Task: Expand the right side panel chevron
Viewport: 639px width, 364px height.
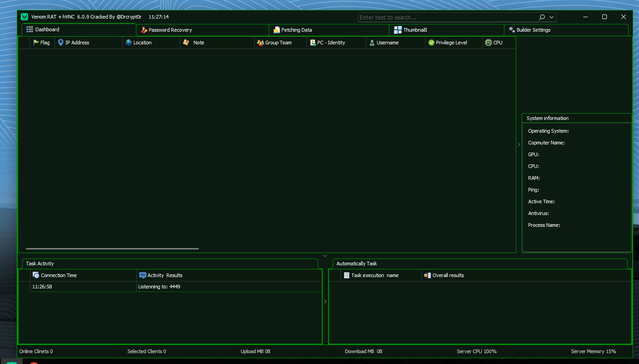Action: [518, 144]
